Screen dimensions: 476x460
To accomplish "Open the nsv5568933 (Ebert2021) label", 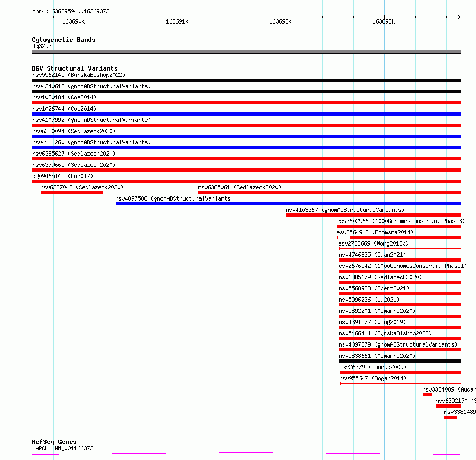I will [x=374, y=288].
